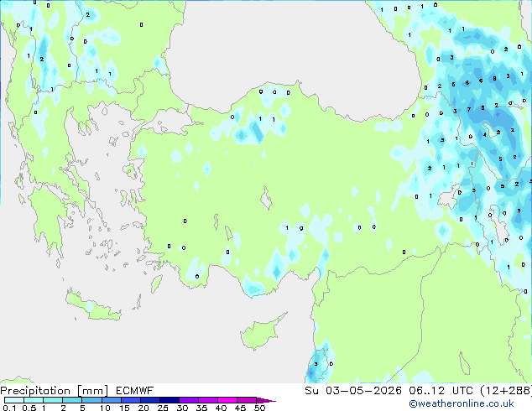This screenshot has width=532, height=411.
Task: Select the 45–50 mm legend color box
Action: (247, 400)
